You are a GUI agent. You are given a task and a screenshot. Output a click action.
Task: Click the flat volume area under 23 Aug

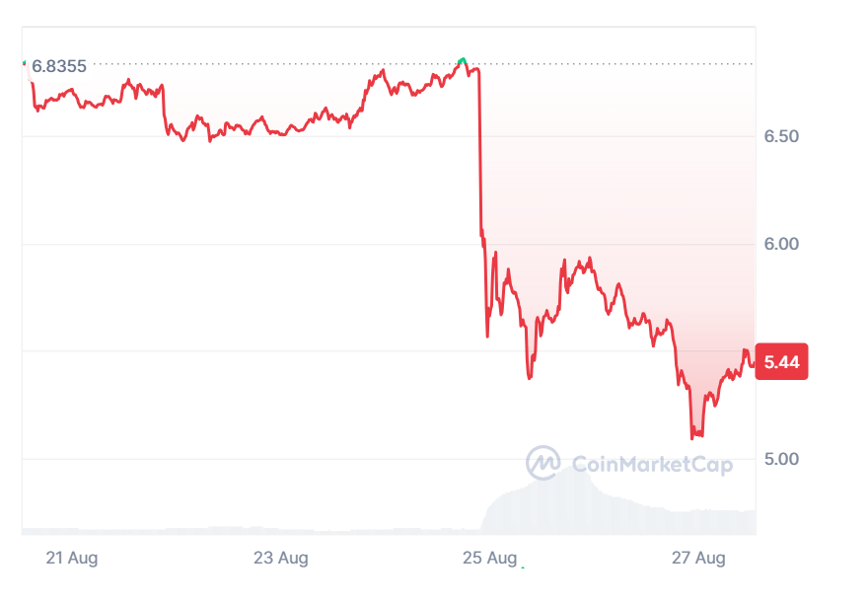click(x=281, y=530)
